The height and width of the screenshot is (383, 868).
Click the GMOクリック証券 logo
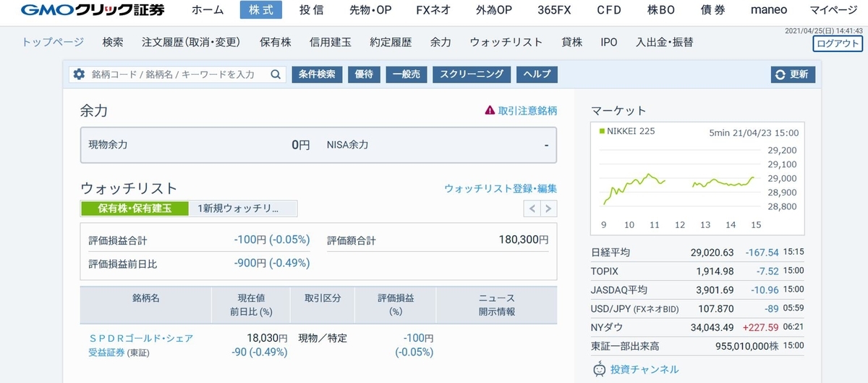tap(93, 10)
